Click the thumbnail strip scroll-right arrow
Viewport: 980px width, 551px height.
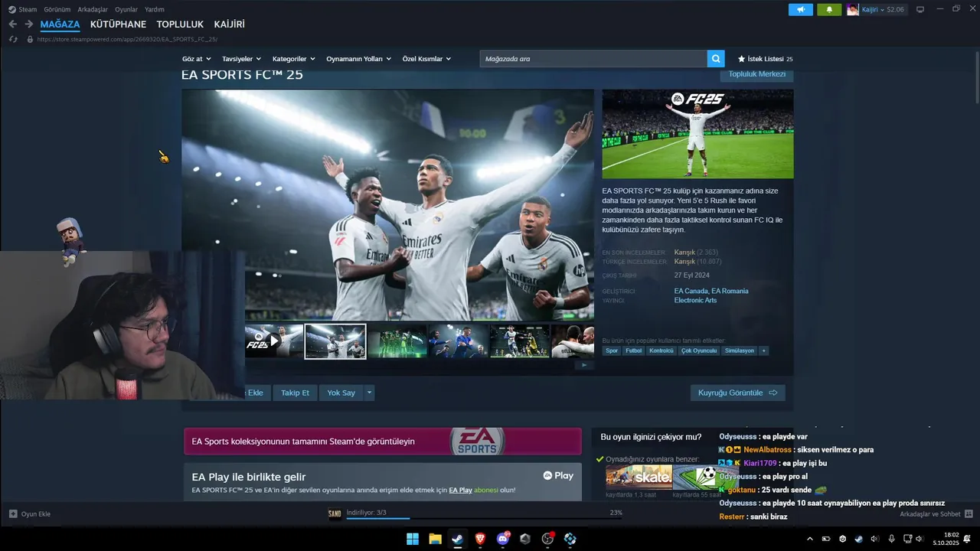click(584, 365)
